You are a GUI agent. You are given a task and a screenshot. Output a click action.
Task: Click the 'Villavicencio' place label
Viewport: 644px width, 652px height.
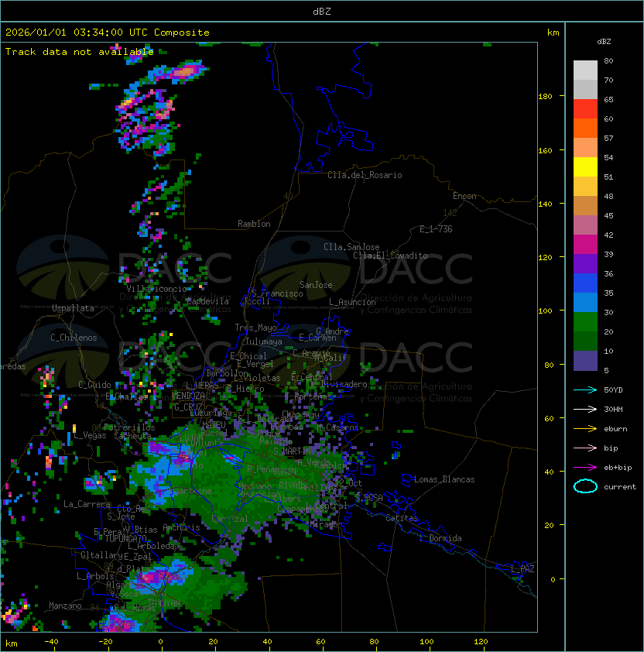(x=156, y=289)
